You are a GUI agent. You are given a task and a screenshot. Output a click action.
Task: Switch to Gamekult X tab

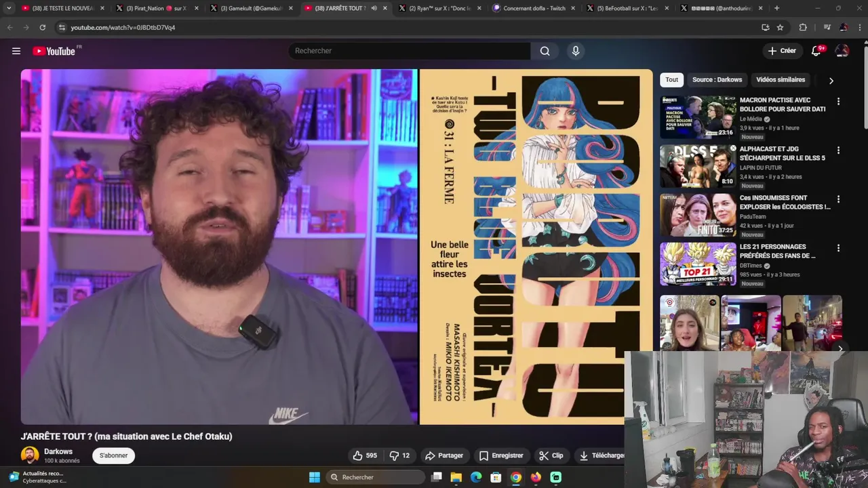(251, 8)
